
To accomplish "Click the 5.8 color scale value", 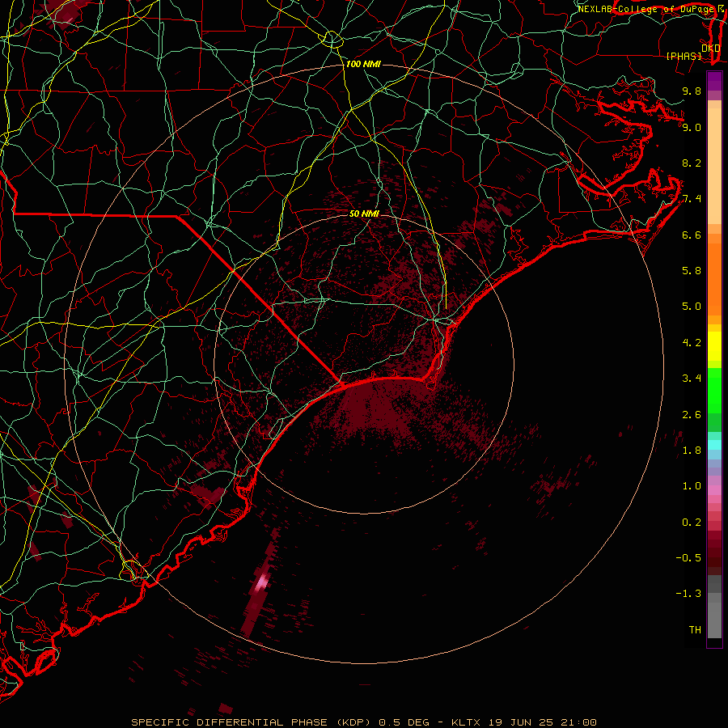I will [692, 271].
